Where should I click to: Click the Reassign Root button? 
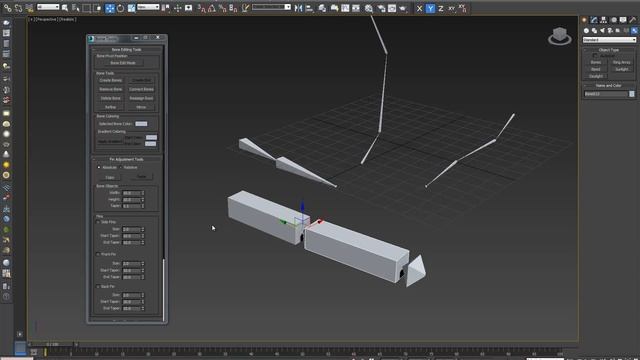tap(141, 98)
